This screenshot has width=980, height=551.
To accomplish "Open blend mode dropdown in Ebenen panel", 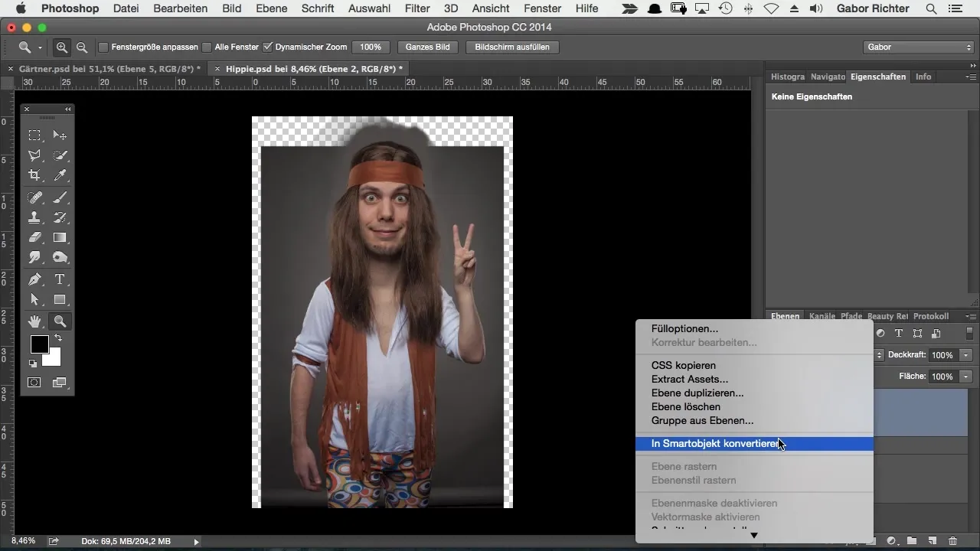I will [880, 355].
